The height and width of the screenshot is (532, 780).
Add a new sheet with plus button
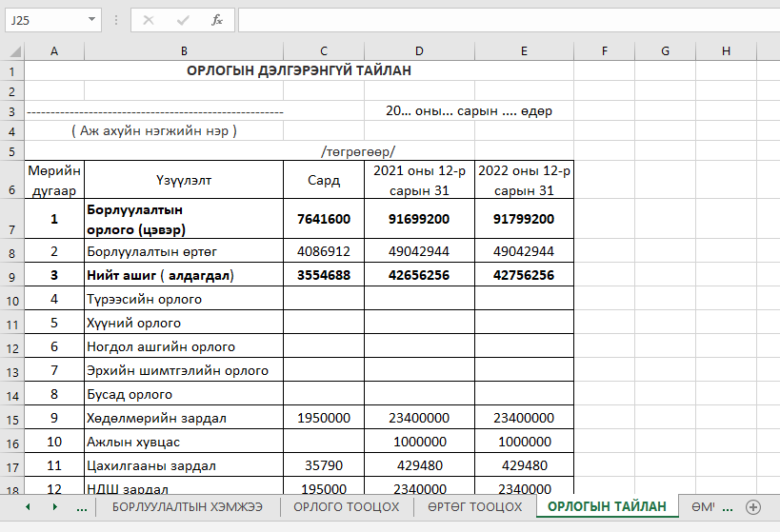click(753, 506)
